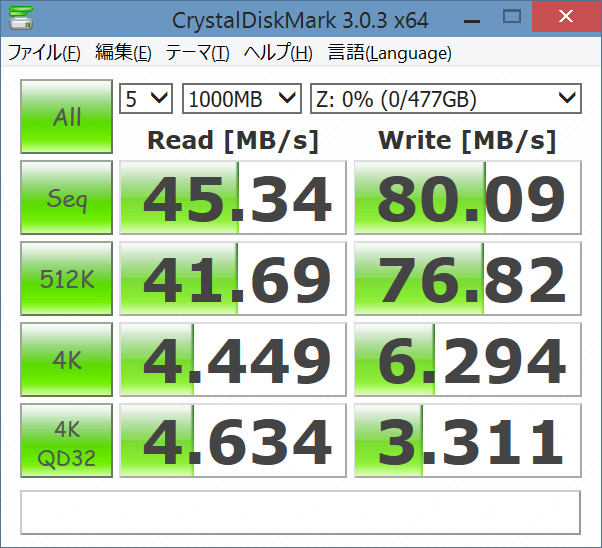The image size is (602, 548).
Task: Run the 4K random test
Action: pyautogui.click(x=67, y=360)
